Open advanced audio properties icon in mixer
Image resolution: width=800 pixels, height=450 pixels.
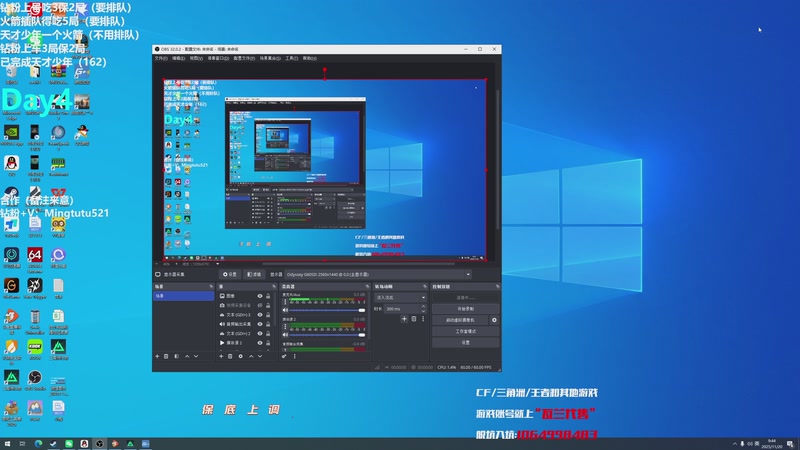point(284,356)
